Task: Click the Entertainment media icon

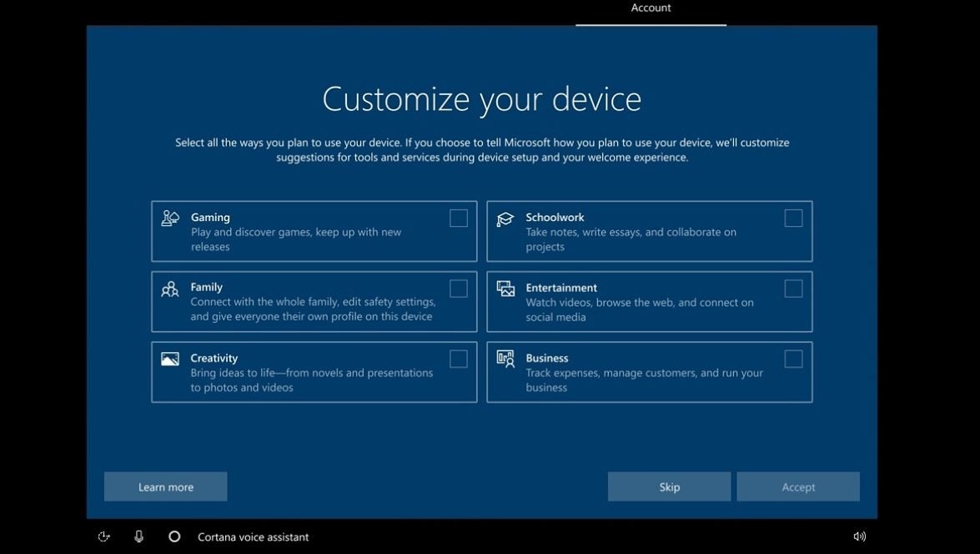Action: click(x=505, y=289)
